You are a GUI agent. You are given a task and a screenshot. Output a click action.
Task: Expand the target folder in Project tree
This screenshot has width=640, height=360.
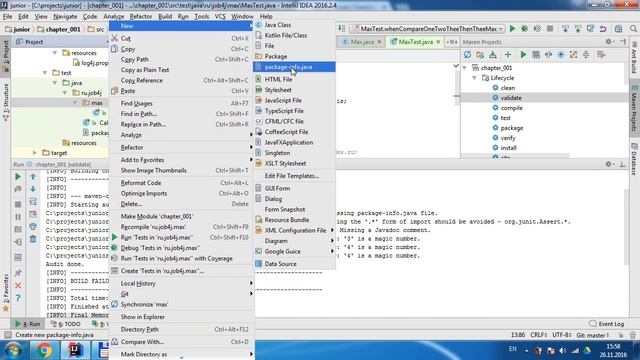click(35, 153)
